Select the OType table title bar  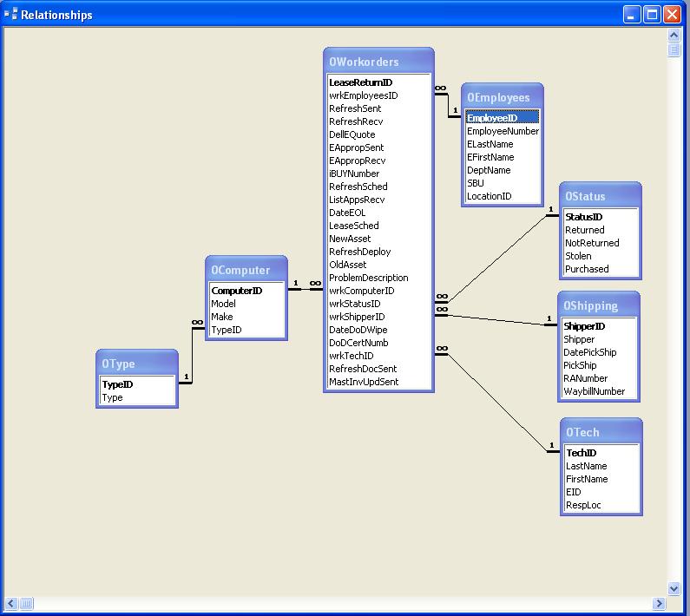[137, 364]
